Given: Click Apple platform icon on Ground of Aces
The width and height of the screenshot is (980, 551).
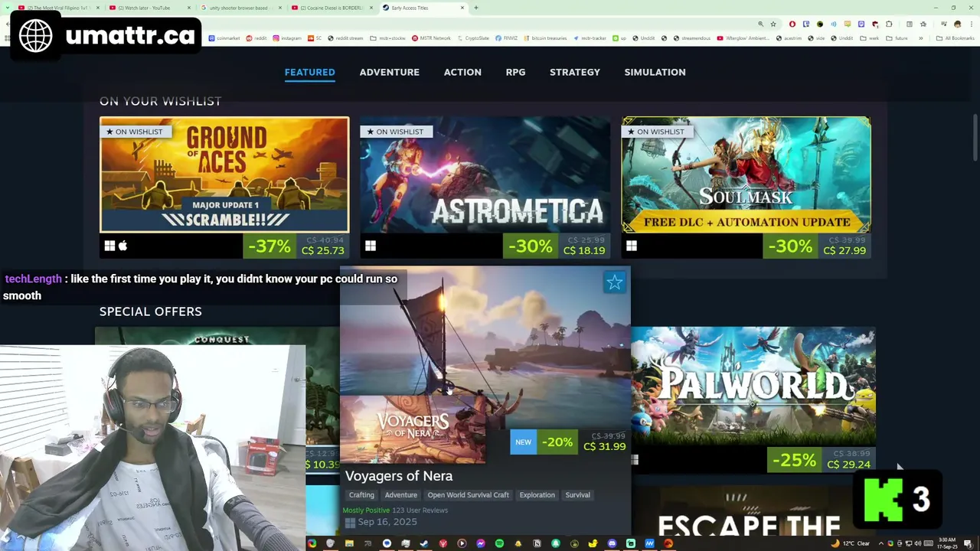Looking at the screenshot, I should point(122,246).
